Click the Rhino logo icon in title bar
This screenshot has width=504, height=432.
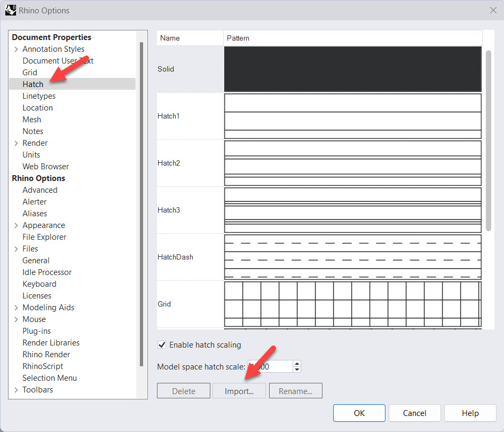(x=11, y=10)
